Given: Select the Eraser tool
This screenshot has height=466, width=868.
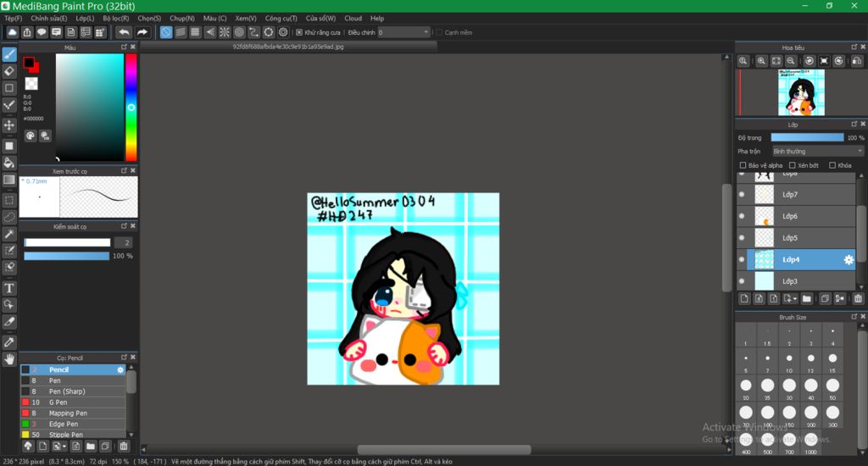Looking at the screenshot, I should point(9,71).
